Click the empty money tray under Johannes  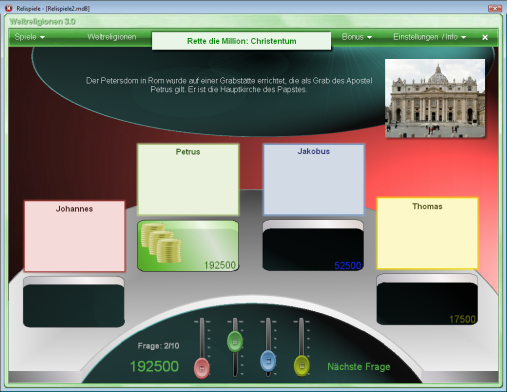74,302
